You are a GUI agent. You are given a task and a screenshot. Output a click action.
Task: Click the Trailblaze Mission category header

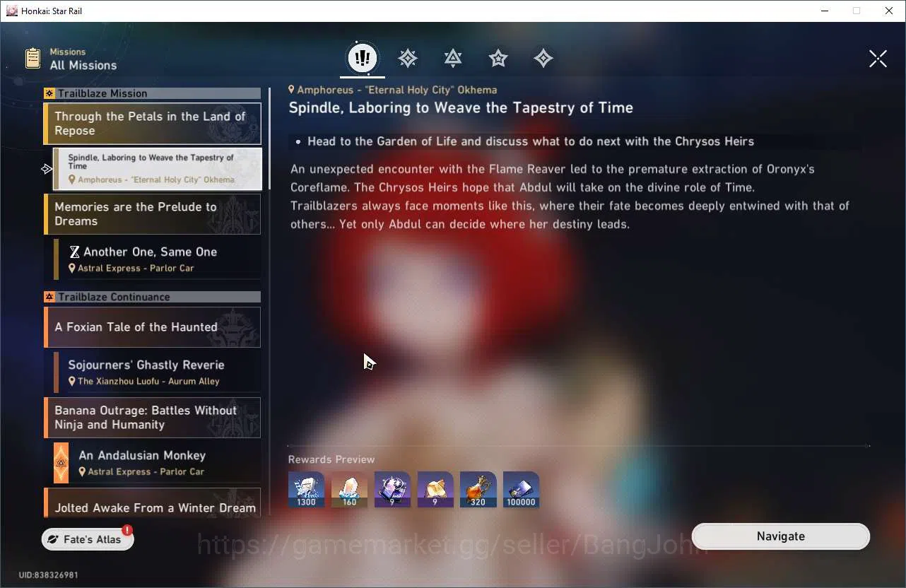pos(153,93)
